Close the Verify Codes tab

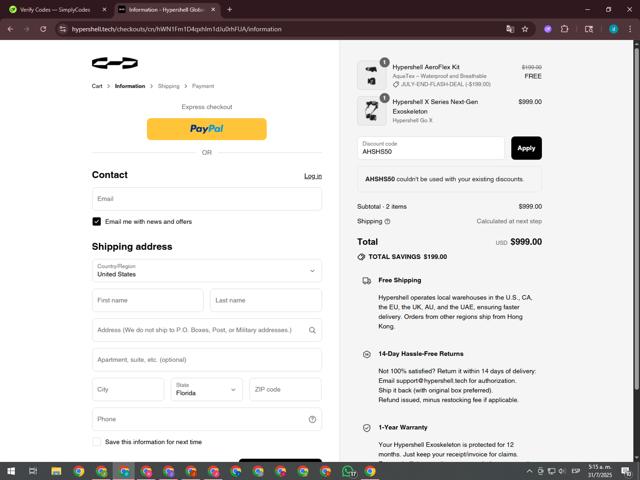pos(104,9)
